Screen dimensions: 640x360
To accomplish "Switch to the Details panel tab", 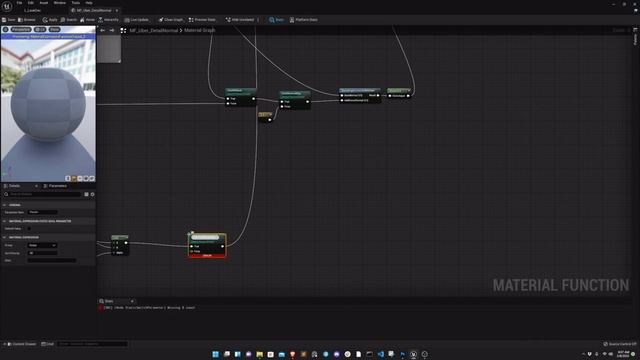I will 15,186.
